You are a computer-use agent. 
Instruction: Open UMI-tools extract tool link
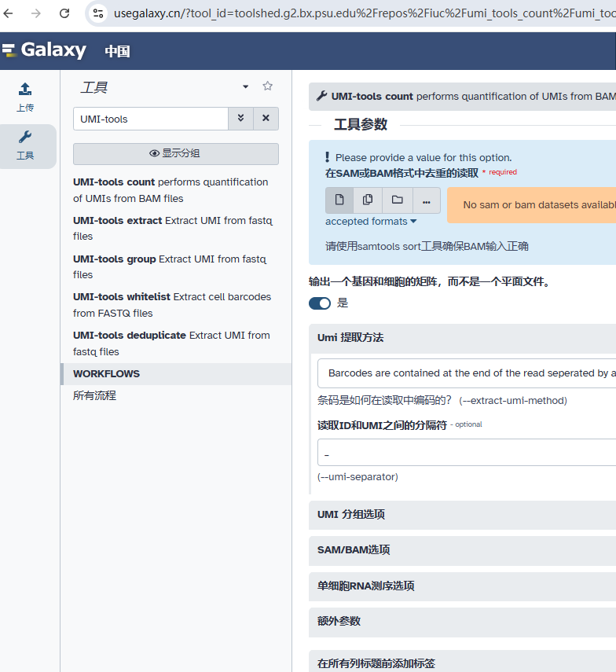click(173, 228)
